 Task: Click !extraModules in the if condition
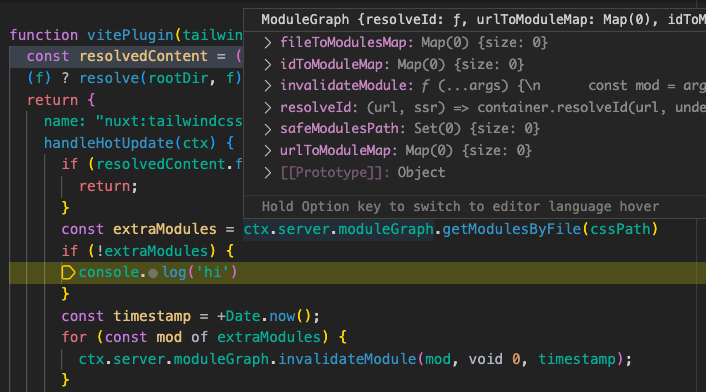[x=152, y=251]
